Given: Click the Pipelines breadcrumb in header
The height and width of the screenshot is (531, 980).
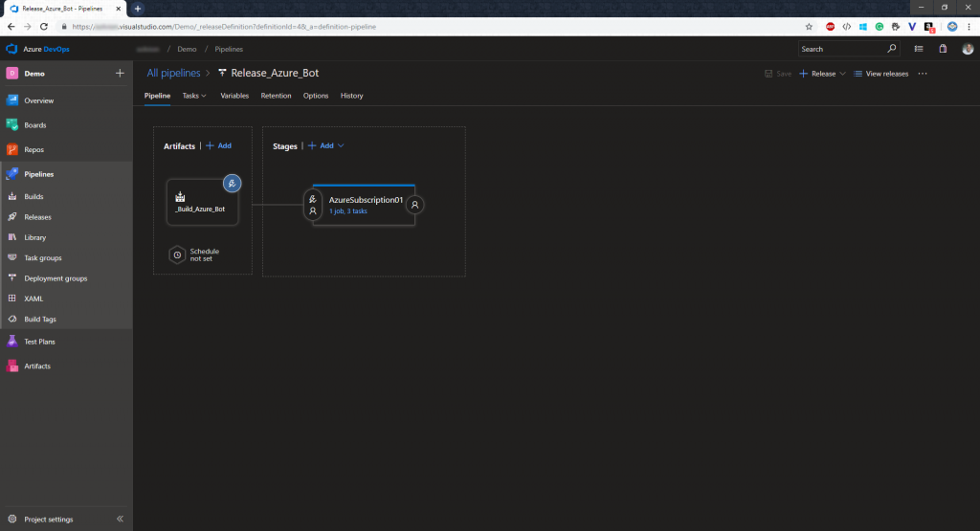Looking at the screenshot, I should 229,49.
